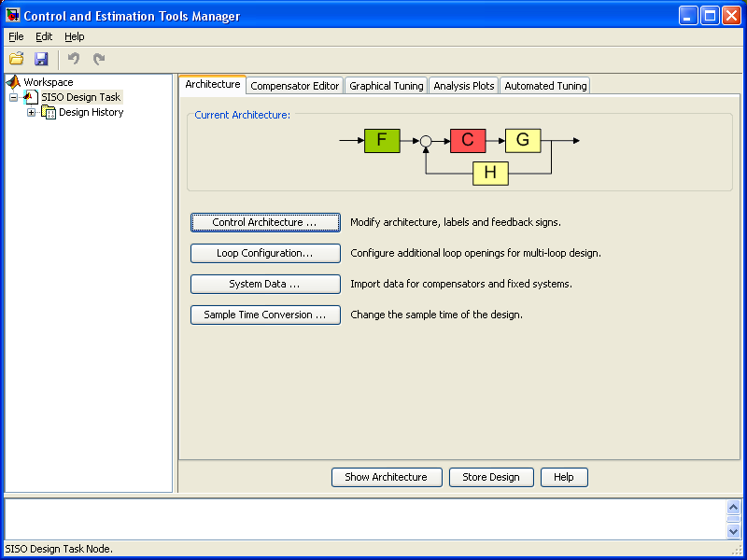
Task: Click the Undo arrow icon
Action: [74, 59]
